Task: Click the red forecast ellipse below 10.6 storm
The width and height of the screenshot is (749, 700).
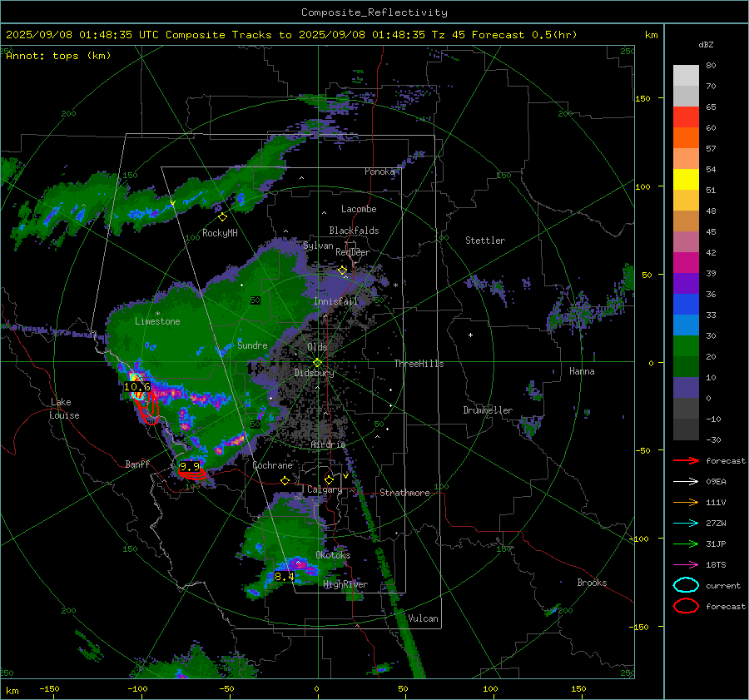Action: [x=151, y=409]
